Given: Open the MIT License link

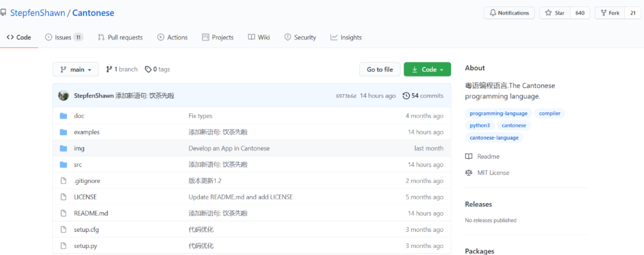Looking at the screenshot, I should click(487, 173).
